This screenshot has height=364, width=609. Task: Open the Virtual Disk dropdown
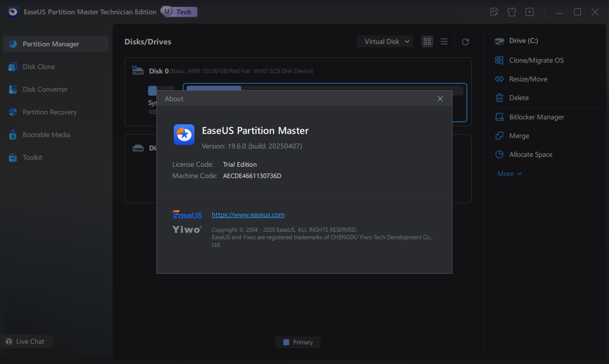(x=385, y=41)
